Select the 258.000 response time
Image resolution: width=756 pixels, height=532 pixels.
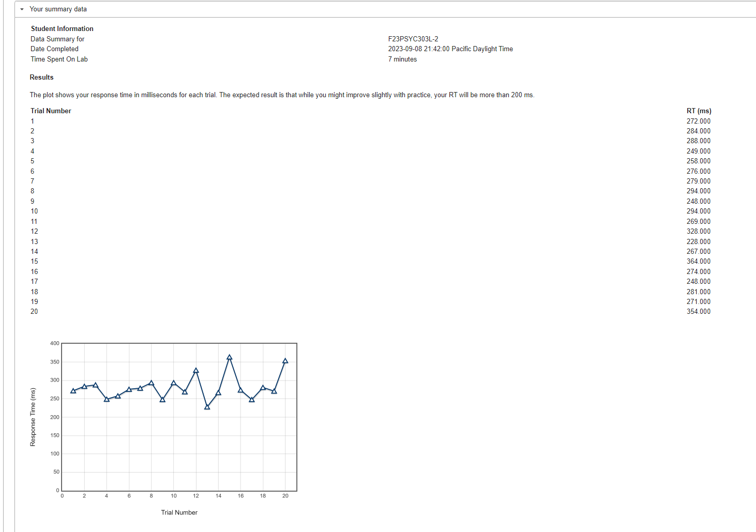coord(698,161)
